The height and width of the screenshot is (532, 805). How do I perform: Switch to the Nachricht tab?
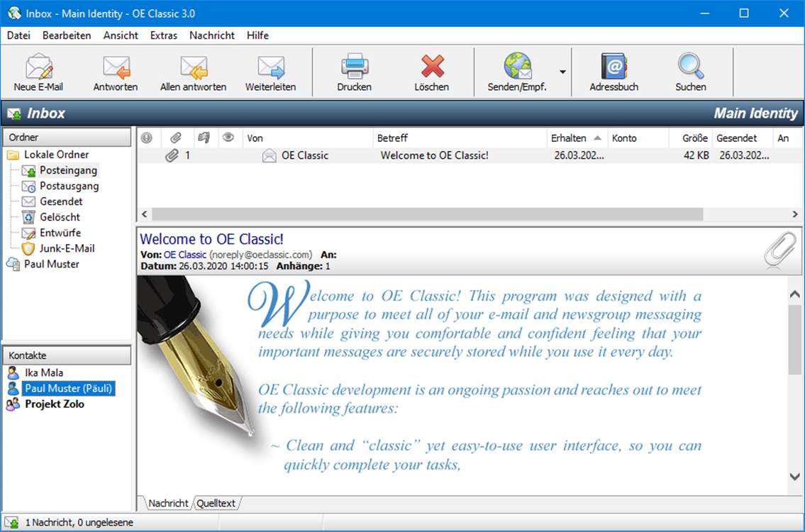click(168, 503)
